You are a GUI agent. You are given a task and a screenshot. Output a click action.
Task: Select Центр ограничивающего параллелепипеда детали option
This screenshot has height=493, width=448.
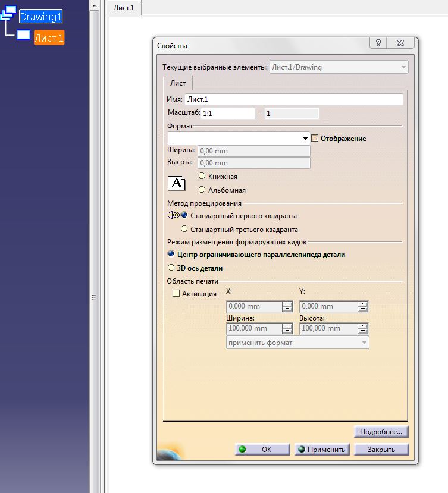171,253
